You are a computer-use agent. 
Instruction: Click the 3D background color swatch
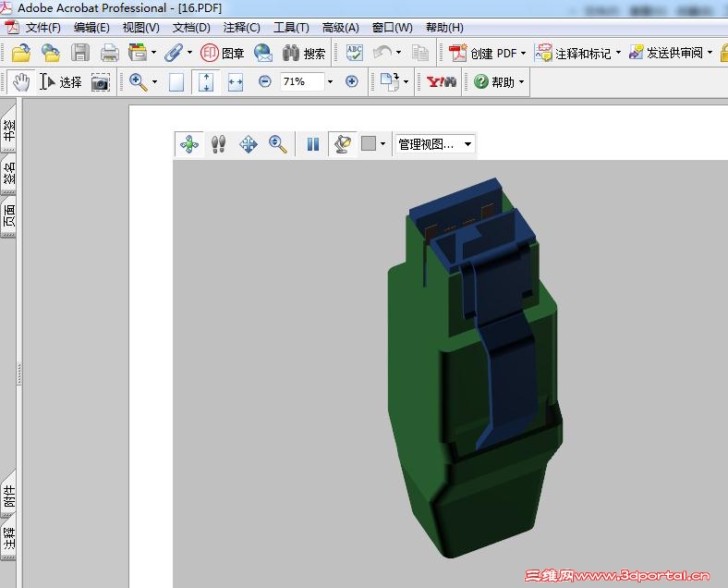point(369,143)
